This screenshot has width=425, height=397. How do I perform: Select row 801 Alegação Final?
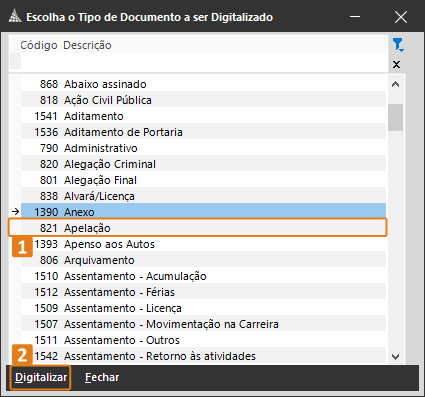click(203, 180)
